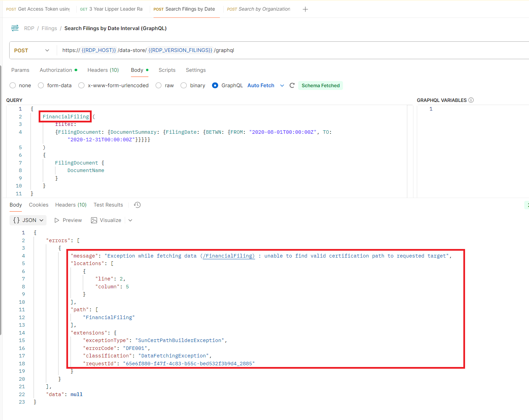The width and height of the screenshot is (529, 420).
Task: Open the Visualize response view
Action: click(106, 220)
